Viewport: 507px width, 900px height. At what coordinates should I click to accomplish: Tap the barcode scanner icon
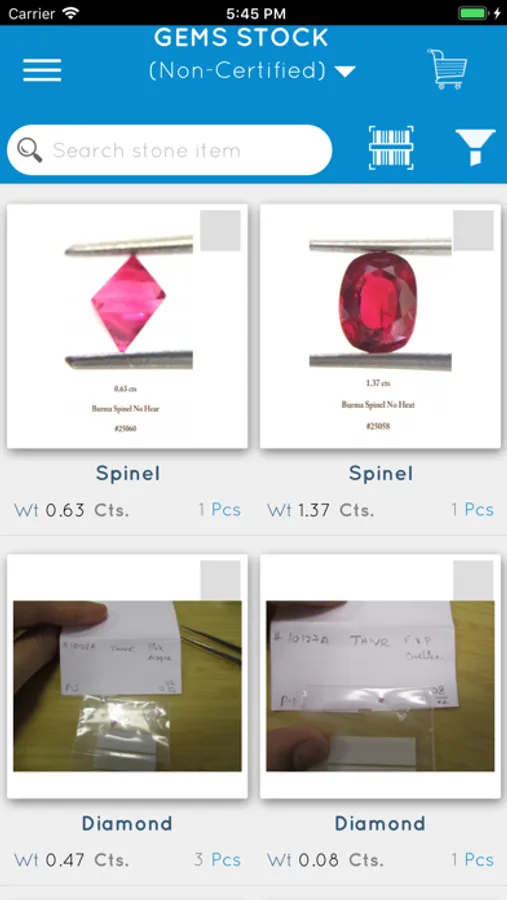coord(391,149)
